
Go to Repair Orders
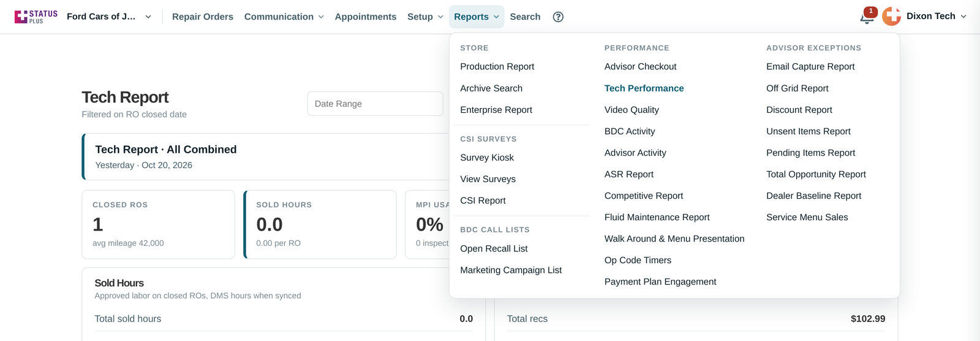(203, 17)
